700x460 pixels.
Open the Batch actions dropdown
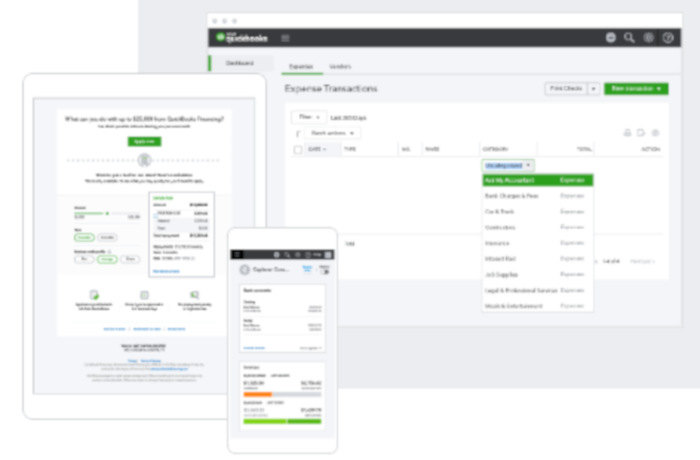coord(333,133)
